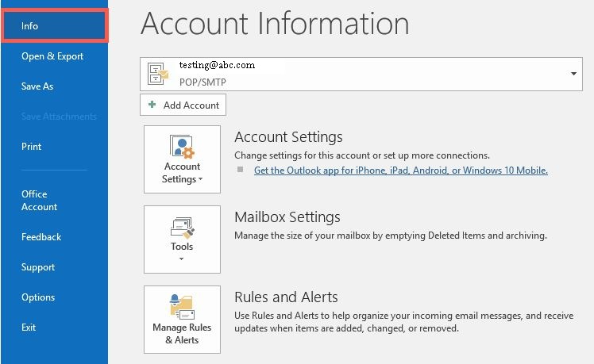Expand the account selector dropdown arrow
Image resolution: width=594 pixels, height=364 pixels.
[573, 74]
